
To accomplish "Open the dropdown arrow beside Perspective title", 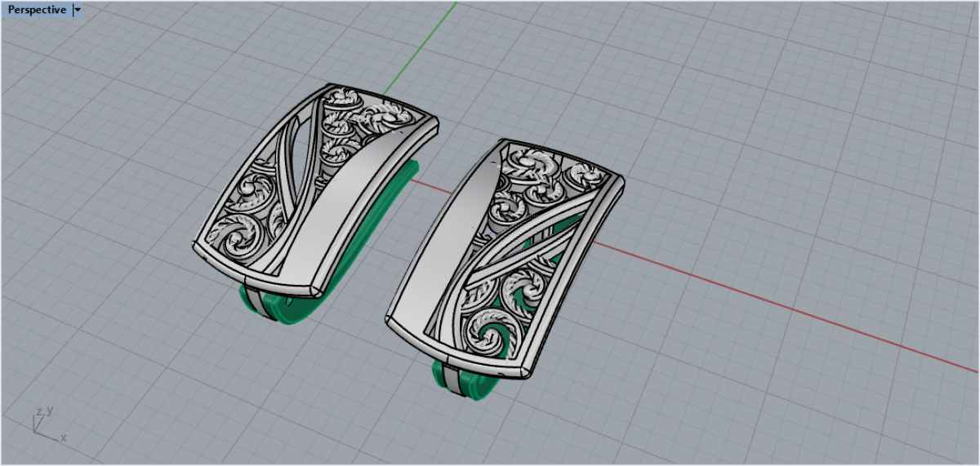I will pos(78,10).
